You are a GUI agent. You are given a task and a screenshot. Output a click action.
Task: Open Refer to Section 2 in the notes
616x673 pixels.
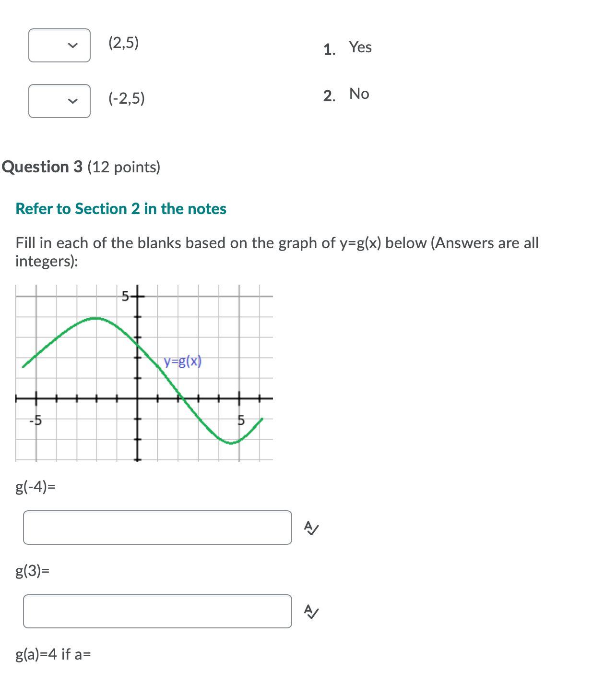[121, 208]
